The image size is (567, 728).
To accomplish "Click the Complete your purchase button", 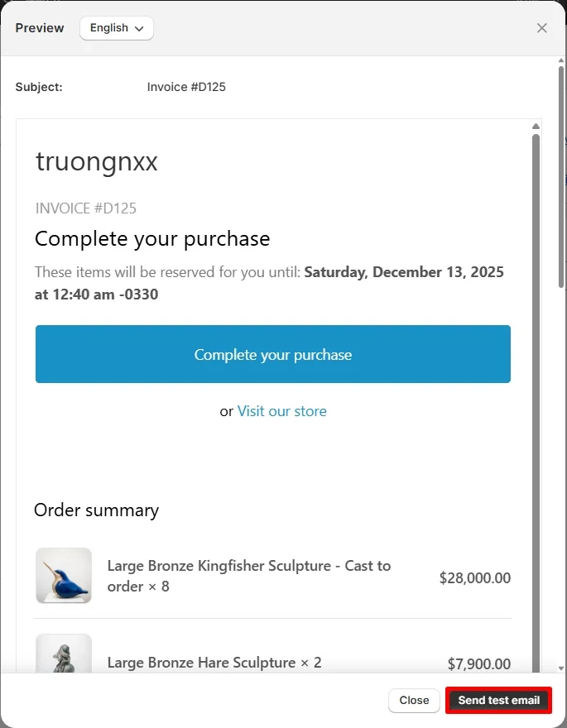I will click(273, 354).
